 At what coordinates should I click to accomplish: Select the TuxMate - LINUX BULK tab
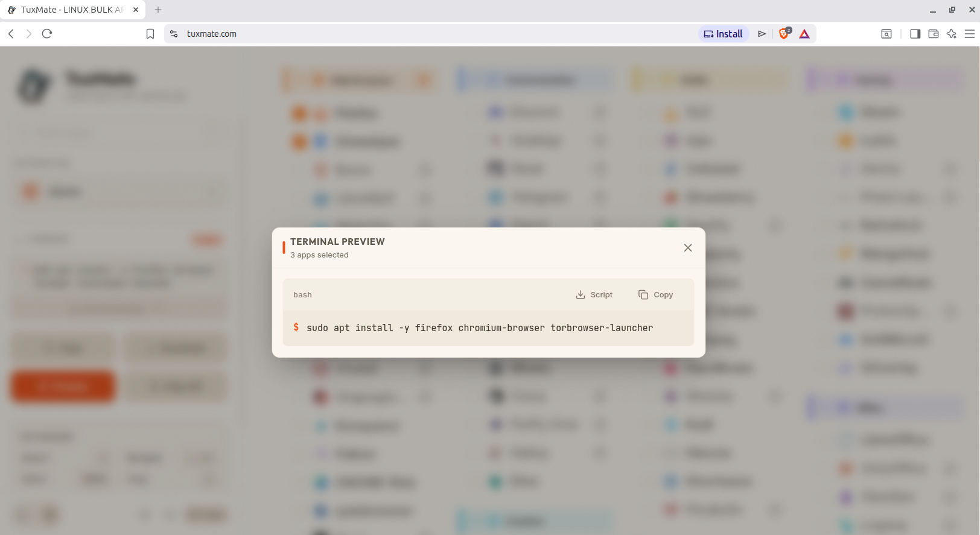(x=72, y=10)
